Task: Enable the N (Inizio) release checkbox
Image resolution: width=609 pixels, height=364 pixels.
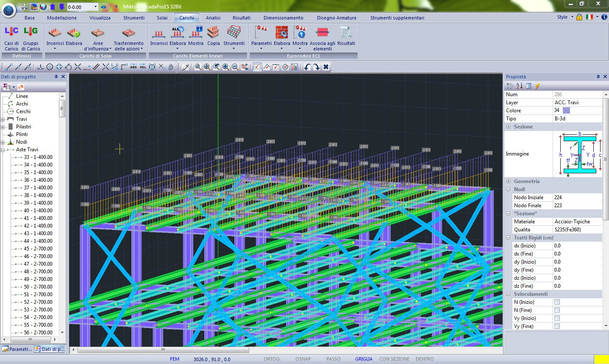Action: click(557, 302)
